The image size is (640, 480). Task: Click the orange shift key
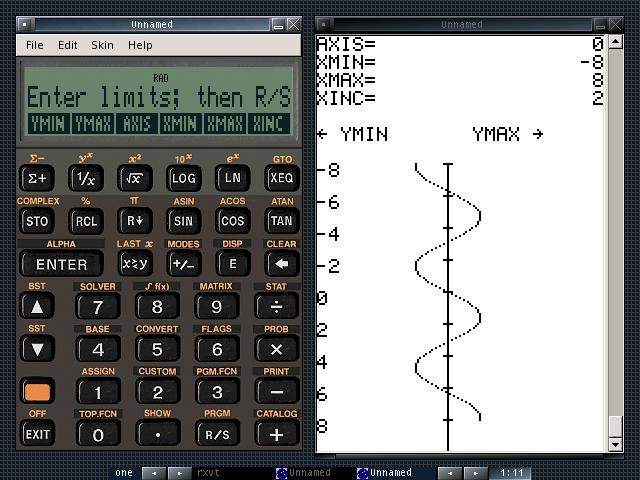(x=37, y=392)
